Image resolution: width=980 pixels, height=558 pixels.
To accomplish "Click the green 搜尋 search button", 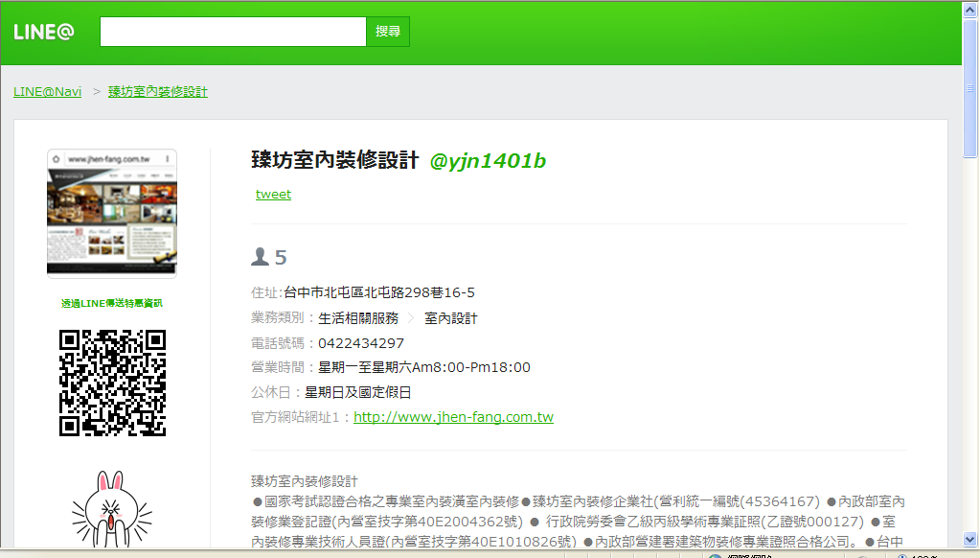I will (388, 32).
